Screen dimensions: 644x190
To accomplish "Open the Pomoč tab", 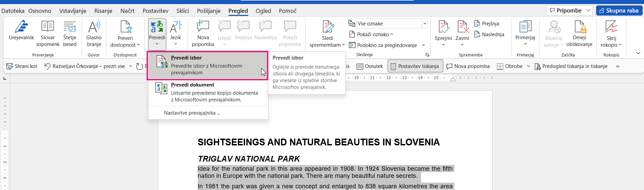I will click(288, 11).
